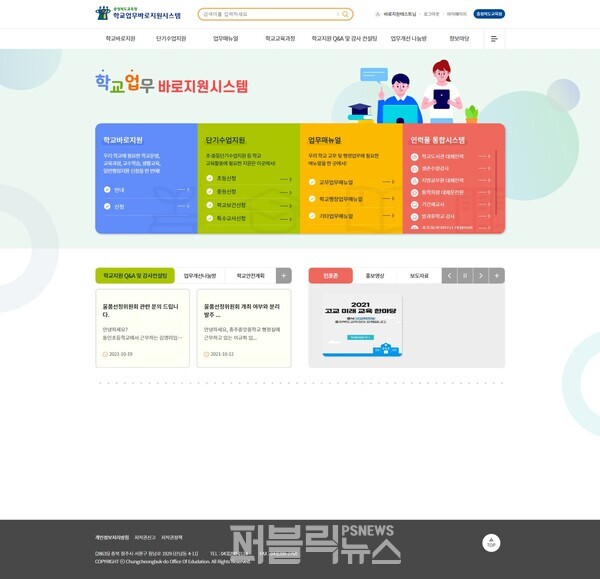Click checkmark beside 교무업무매뉴얼
600x579 pixels.
312,182
